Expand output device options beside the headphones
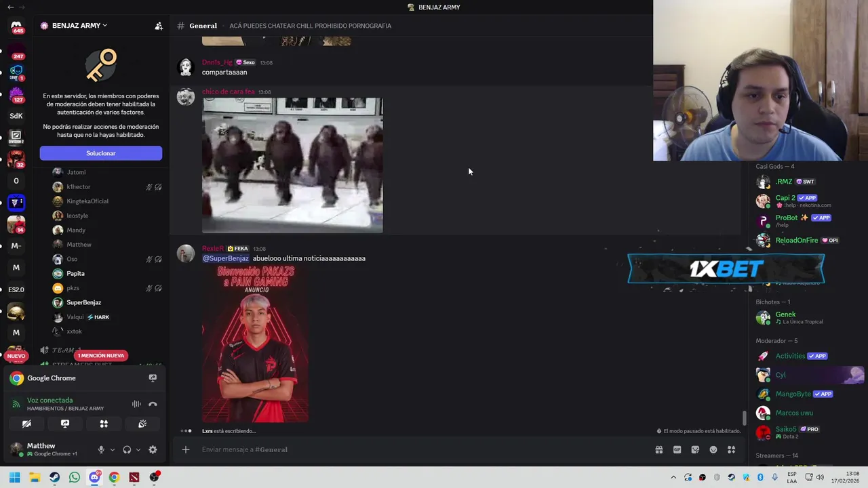 (x=138, y=449)
